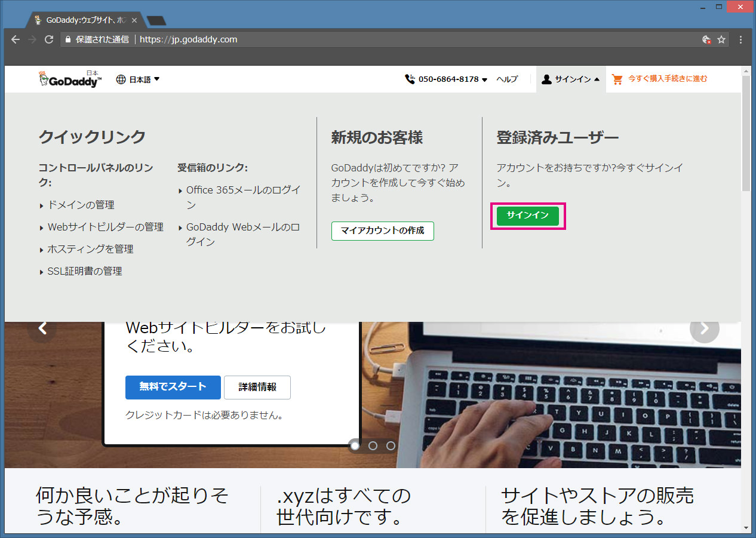Click the shopping cart icon
Screen dimensions: 756x538
tap(617, 79)
